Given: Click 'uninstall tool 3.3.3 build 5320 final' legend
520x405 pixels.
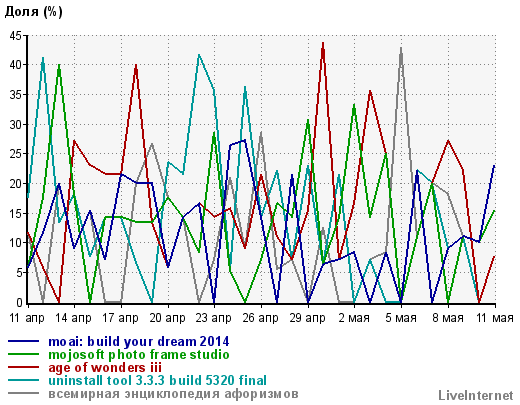Looking at the screenshot, I should pyautogui.click(x=157, y=380).
